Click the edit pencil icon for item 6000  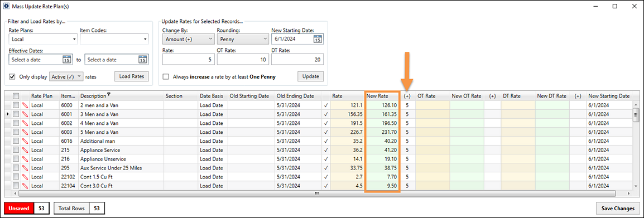click(x=25, y=105)
